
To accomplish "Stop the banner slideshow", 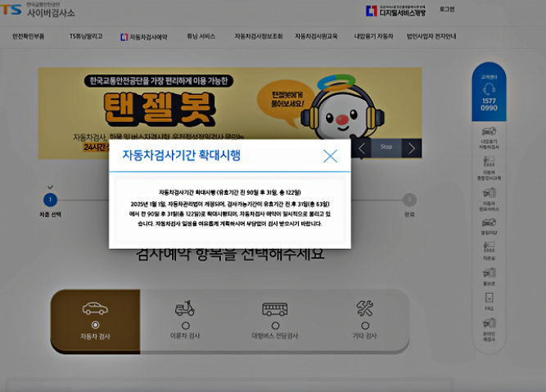I will coord(386,147).
